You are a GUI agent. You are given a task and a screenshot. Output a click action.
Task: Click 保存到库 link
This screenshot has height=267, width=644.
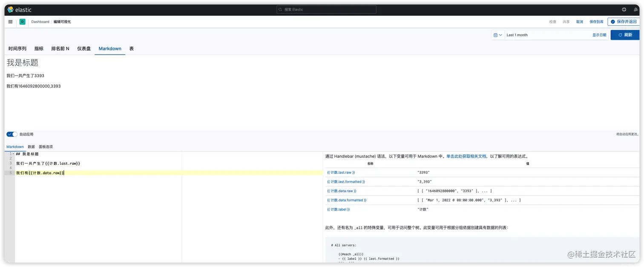[596, 22]
